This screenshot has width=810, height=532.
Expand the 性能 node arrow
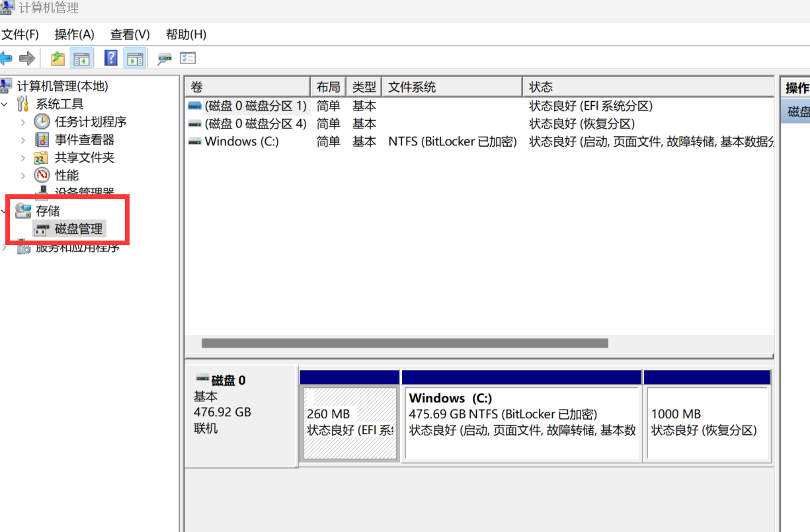pos(23,176)
